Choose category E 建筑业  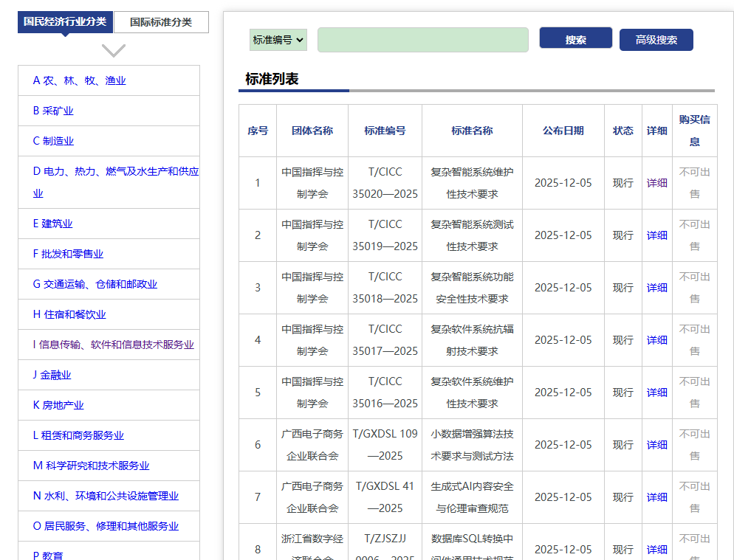click(52, 224)
